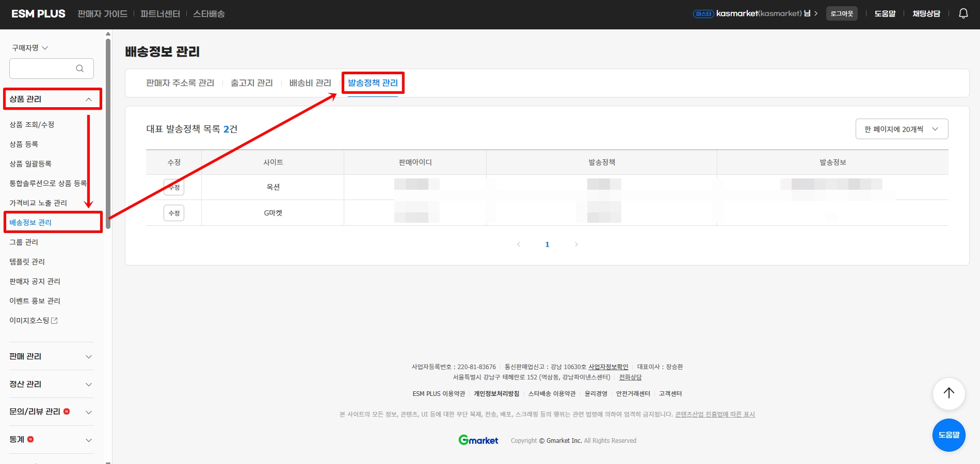Open 개인정보처리방침 footer link
The image size is (980, 464).
pyautogui.click(x=496, y=394)
